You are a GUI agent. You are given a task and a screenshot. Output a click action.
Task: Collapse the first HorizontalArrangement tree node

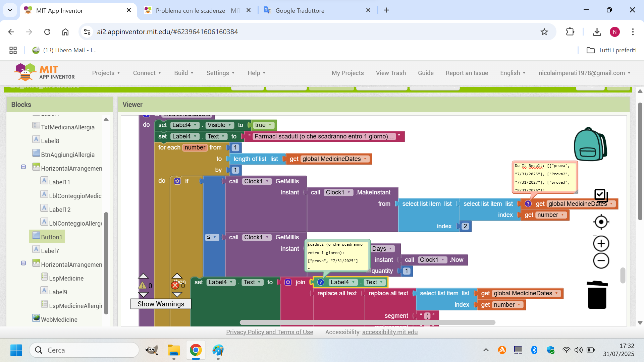click(23, 167)
